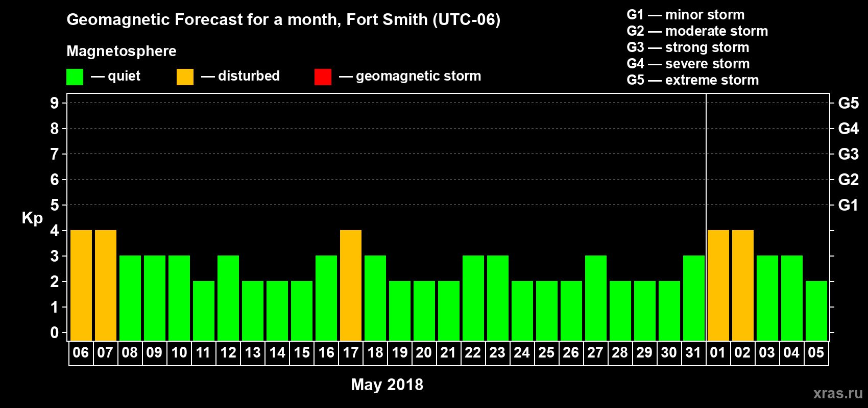Click the '— disturbed' legend label
The image size is (868, 408).
tap(240, 76)
